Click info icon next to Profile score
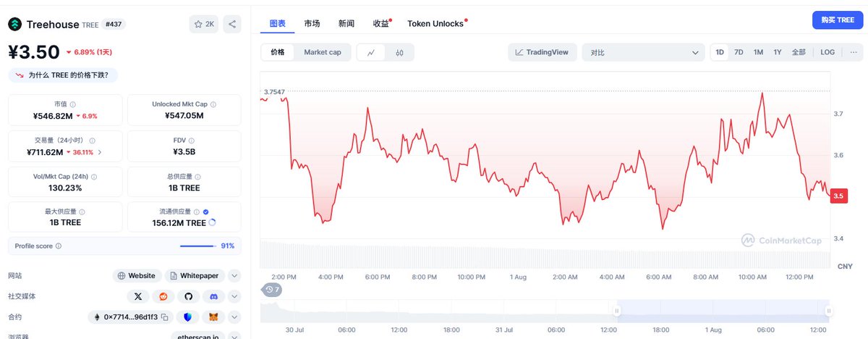The width and height of the screenshot is (868, 339). point(59,246)
